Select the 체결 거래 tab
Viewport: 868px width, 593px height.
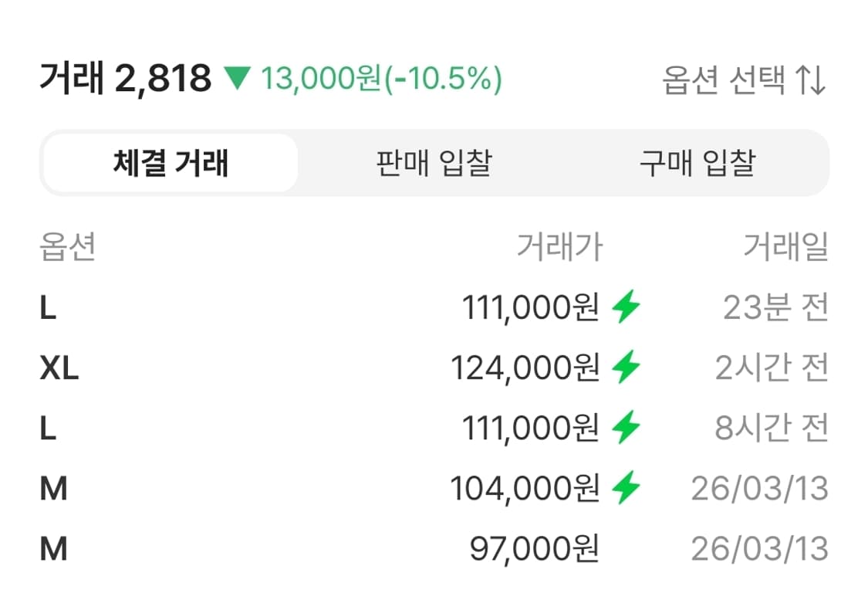point(171,163)
